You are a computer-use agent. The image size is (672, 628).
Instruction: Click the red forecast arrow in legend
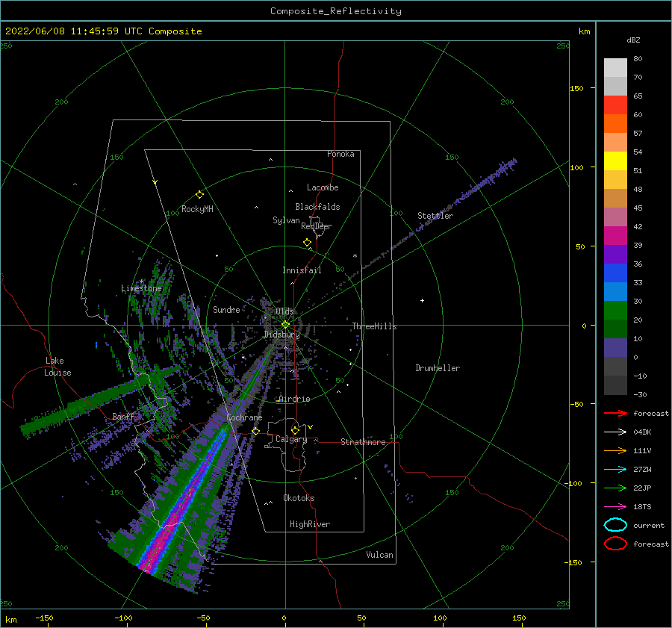tap(615, 413)
